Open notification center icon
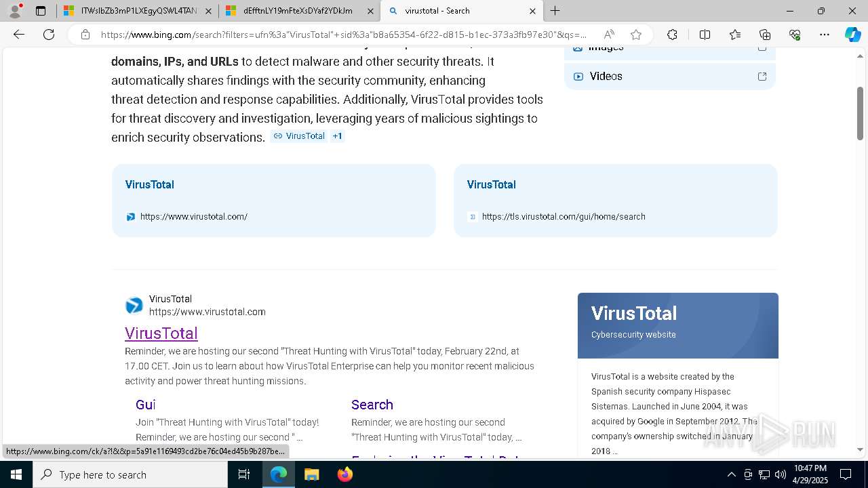This screenshot has height=488, width=868. pos(846,474)
